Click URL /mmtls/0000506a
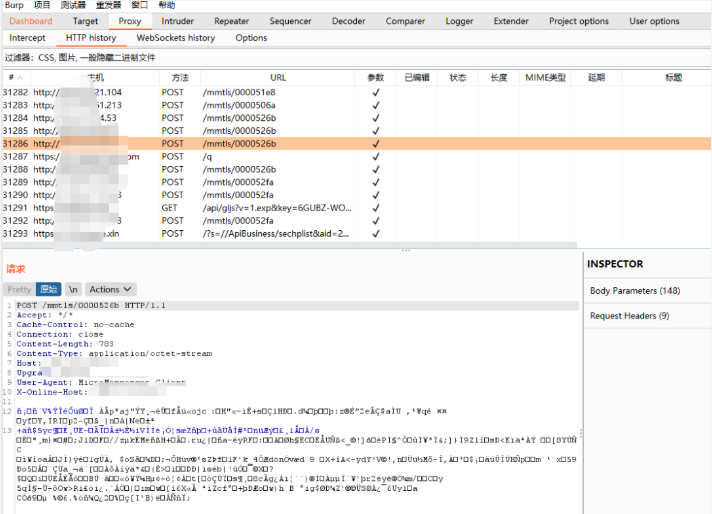 click(x=239, y=105)
